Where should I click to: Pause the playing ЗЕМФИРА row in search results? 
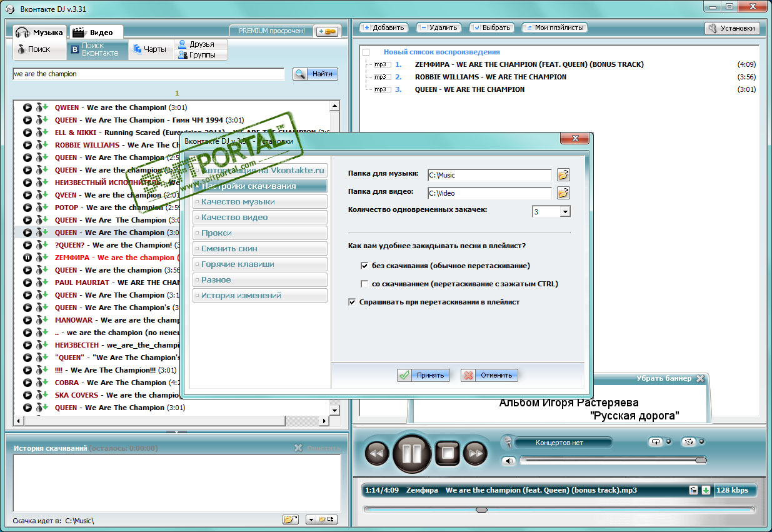pyautogui.click(x=28, y=258)
